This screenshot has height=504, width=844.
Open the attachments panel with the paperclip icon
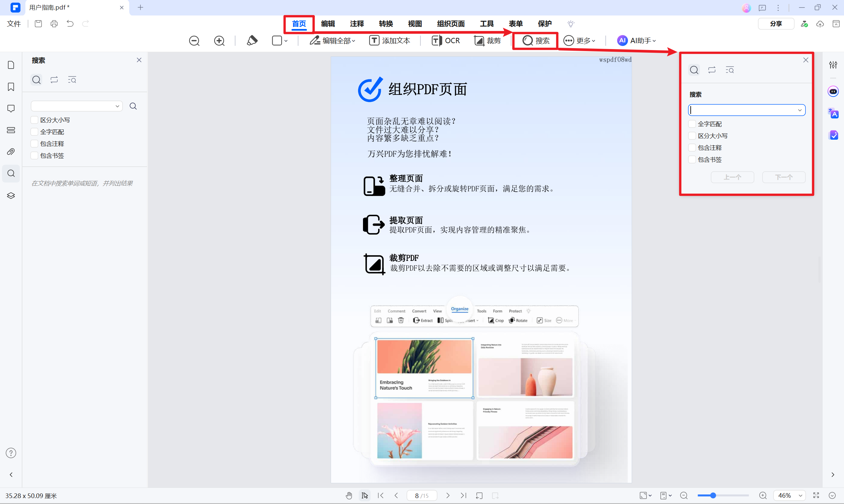tap(11, 152)
